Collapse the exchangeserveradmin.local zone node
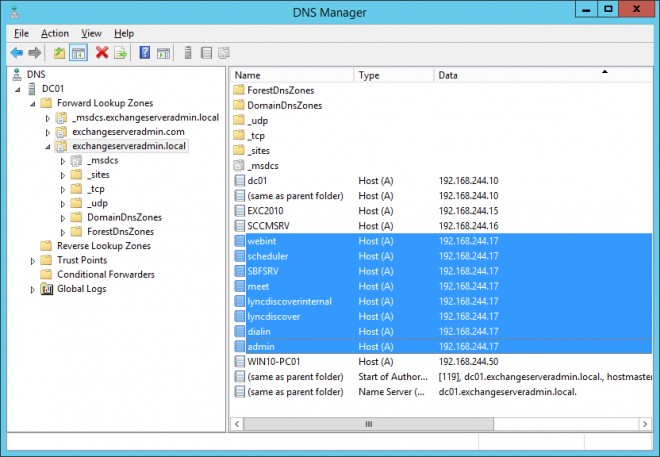Viewport: 660px width, 457px height. tap(47, 146)
